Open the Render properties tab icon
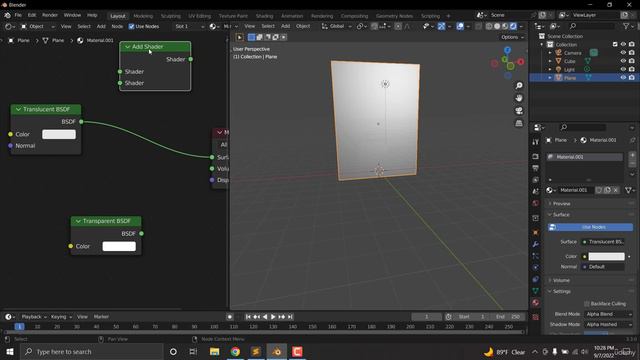Screen dimensions: 640x360 tap(536, 157)
